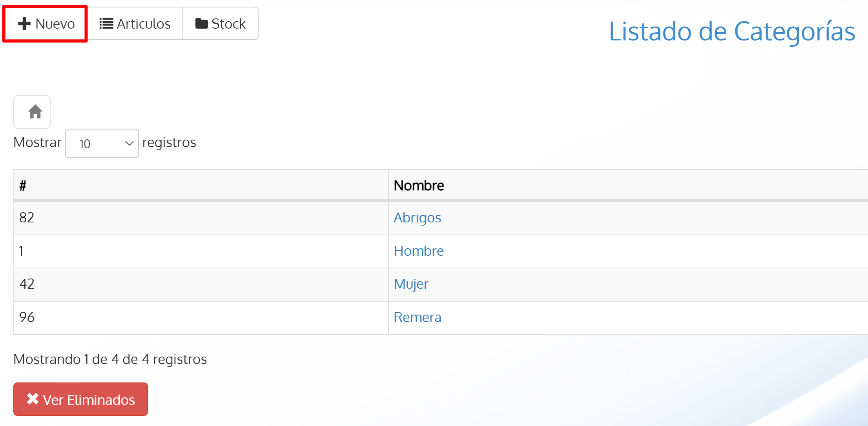868x426 pixels.
Task: Select the Articulos toolbar item
Action: [135, 24]
